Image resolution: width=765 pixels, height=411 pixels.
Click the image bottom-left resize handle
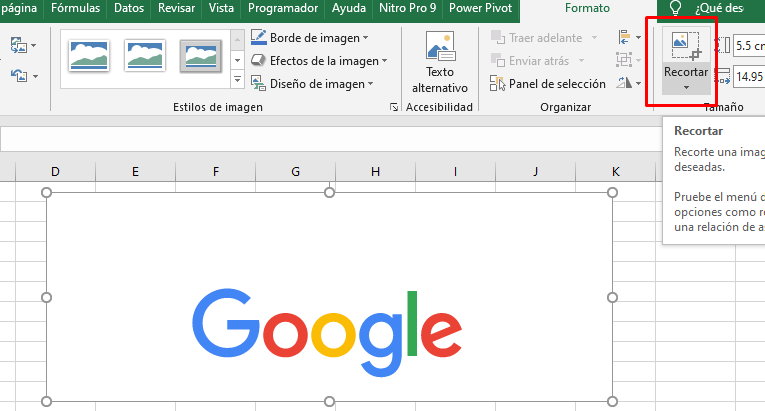click(46, 401)
